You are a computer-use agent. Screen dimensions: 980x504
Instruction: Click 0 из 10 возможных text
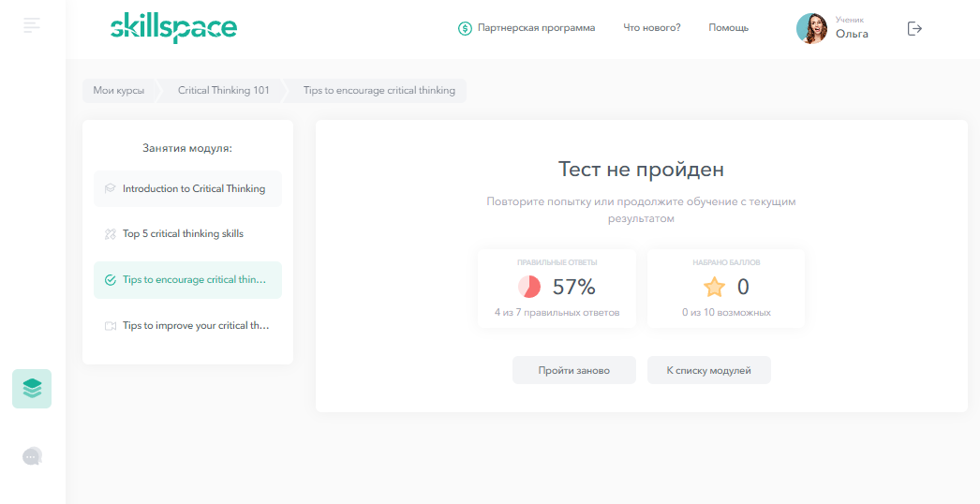[726, 312]
